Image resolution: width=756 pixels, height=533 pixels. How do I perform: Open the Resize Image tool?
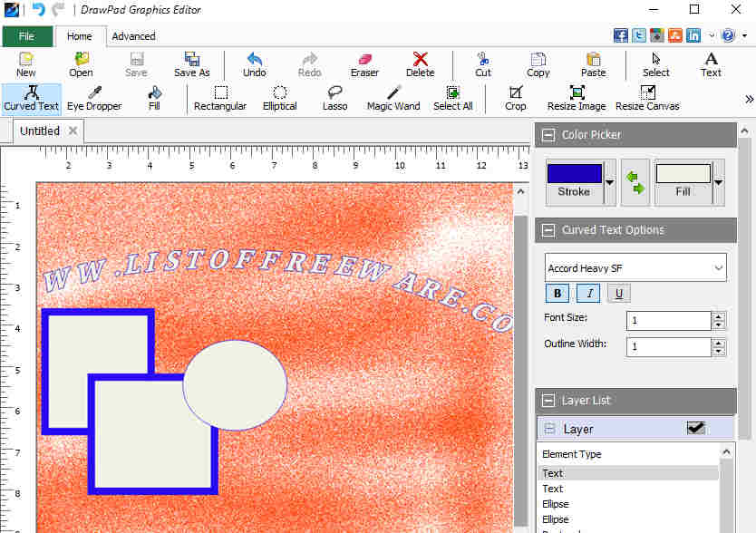point(577,99)
